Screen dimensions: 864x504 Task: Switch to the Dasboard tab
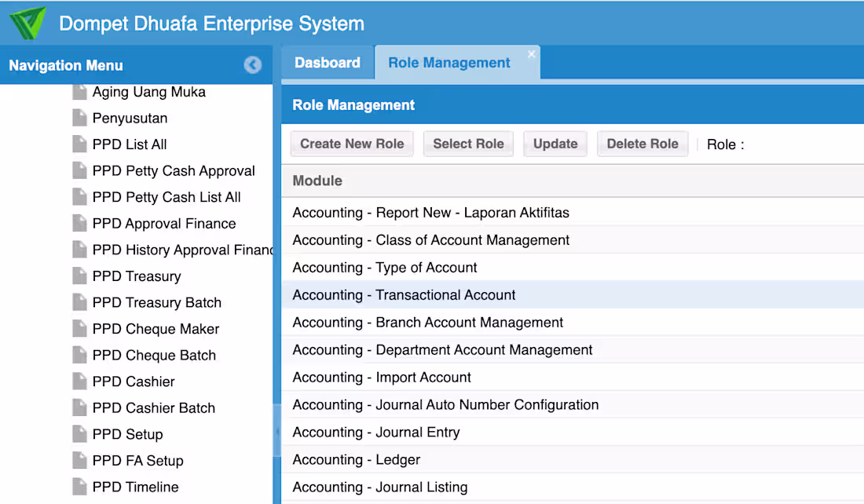(x=328, y=63)
